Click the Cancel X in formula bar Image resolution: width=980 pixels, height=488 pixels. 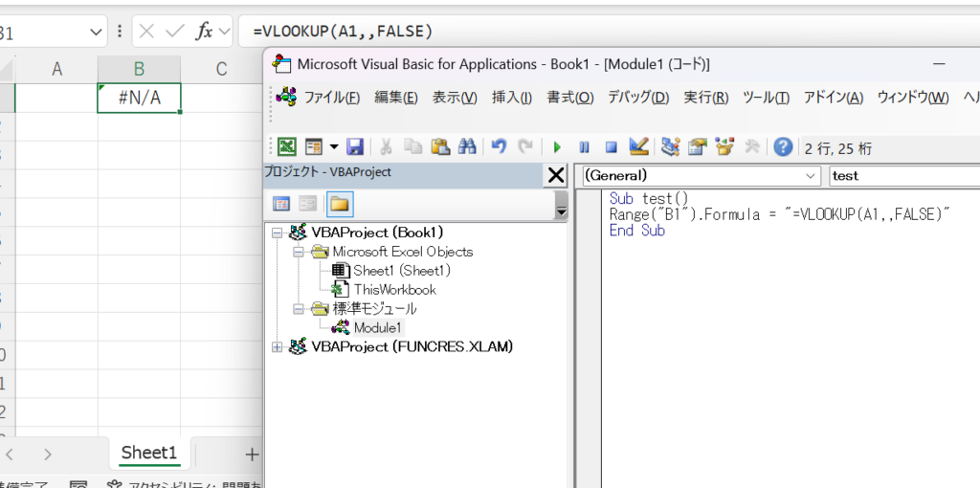coord(146,32)
